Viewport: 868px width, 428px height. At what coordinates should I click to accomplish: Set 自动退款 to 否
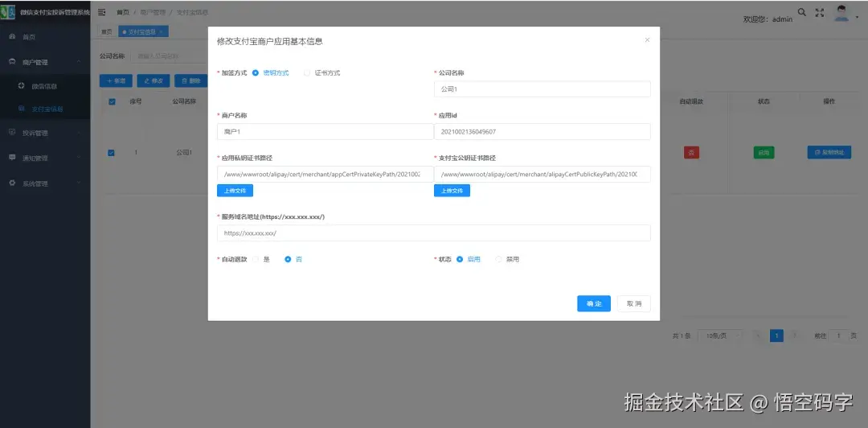(x=288, y=259)
